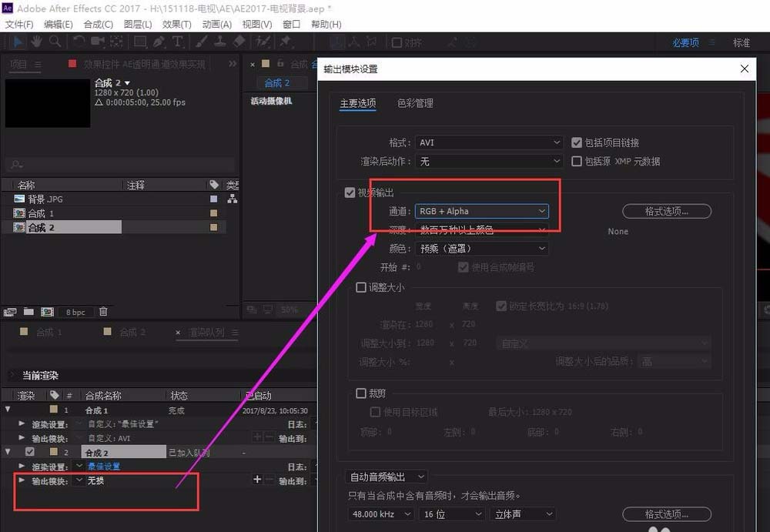Uncheck 包括项目链接 option
The image size is (770, 532).
tap(577, 142)
